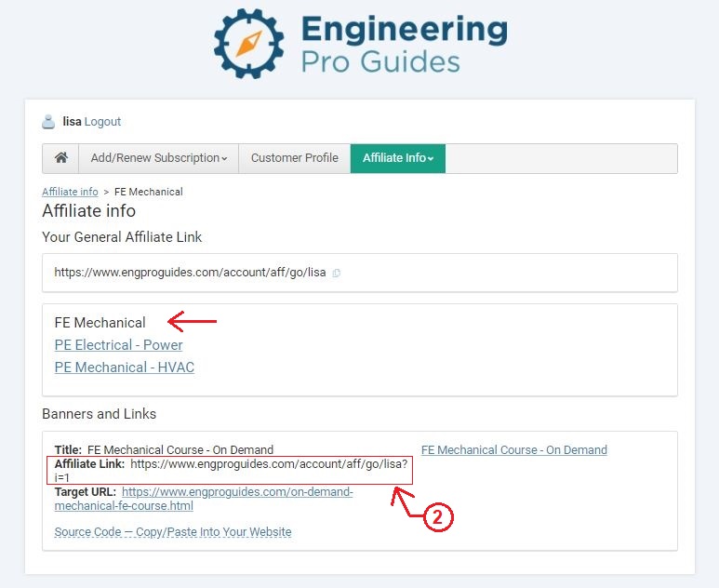The height and width of the screenshot is (588, 719).
Task: Go to the home icon in the navigation bar
Action: (61, 158)
